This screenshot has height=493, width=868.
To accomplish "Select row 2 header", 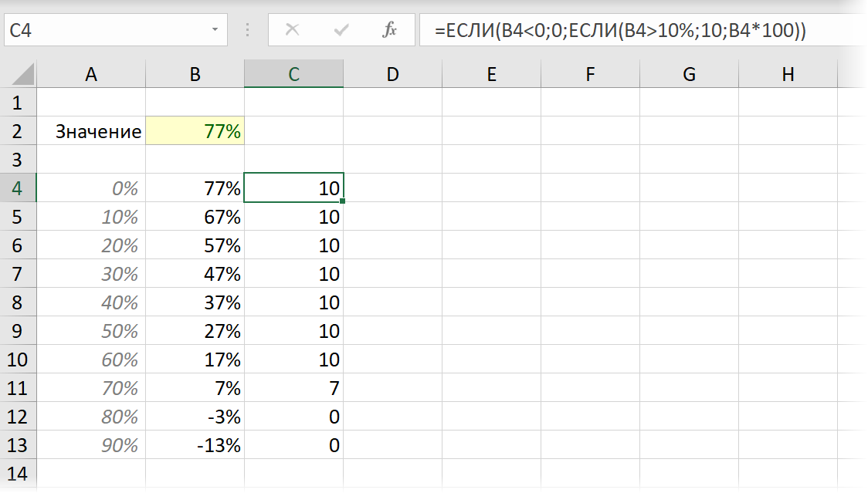I will pyautogui.click(x=18, y=131).
